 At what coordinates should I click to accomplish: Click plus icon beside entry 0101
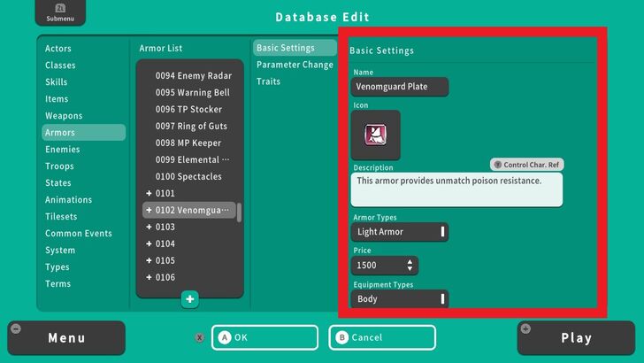149,194
